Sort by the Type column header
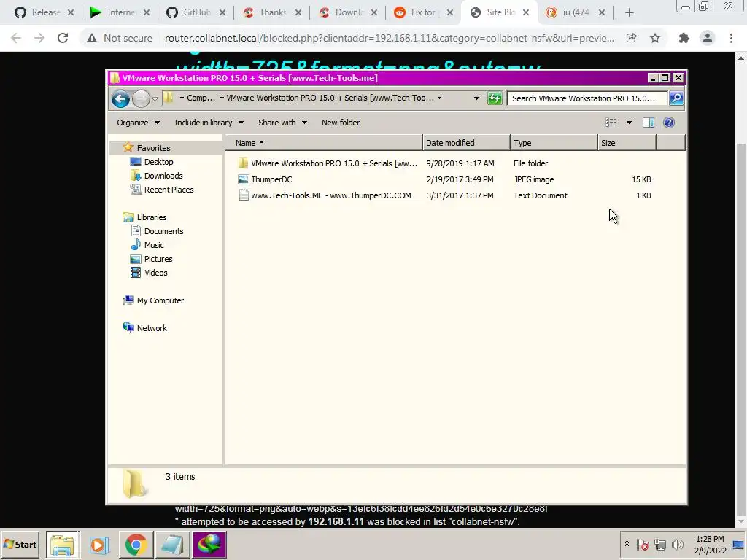The width and height of the screenshot is (747, 560). pyautogui.click(x=554, y=143)
